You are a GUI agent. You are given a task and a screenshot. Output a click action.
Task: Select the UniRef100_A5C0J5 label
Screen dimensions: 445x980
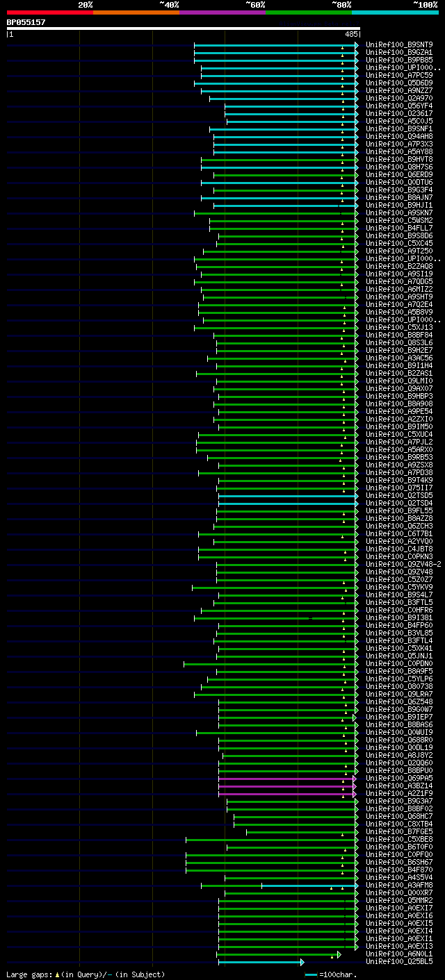point(399,122)
